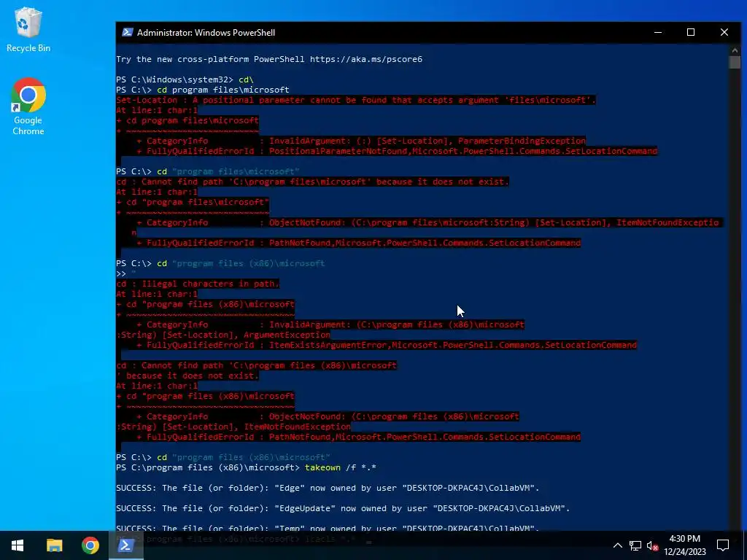
Task: Click the 'Administrator: Windows PowerShell' title text
Action: [206, 32]
